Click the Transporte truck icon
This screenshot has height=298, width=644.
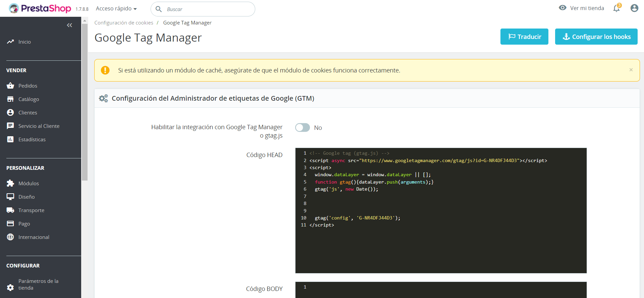[x=10, y=210]
